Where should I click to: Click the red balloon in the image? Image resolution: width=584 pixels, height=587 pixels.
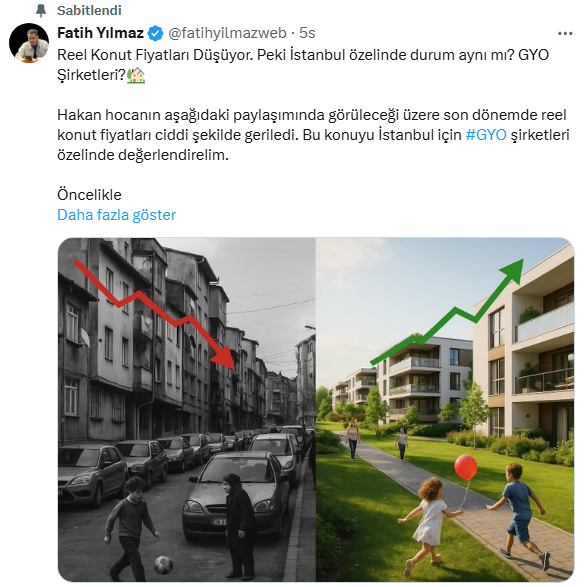coord(466,468)
